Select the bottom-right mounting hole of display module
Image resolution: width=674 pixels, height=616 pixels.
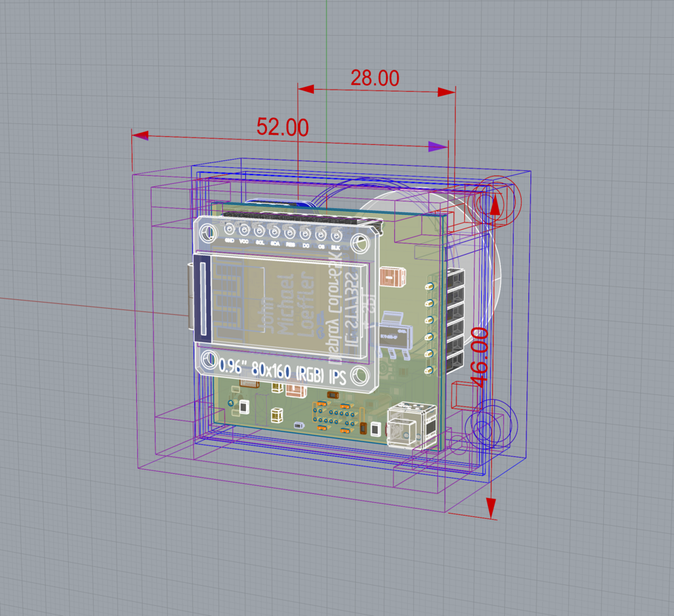pyautogui.click(x=359, y=375)
